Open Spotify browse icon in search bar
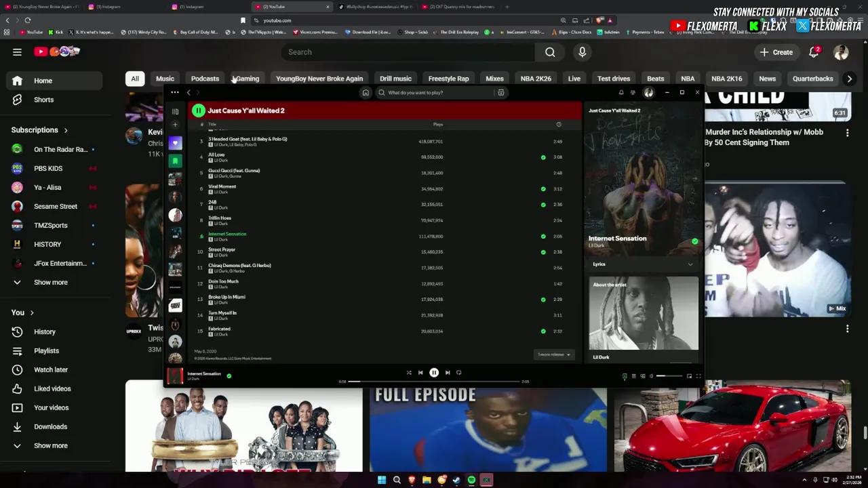The height and width of the screenshot is (488, 868). coord(501,93)
